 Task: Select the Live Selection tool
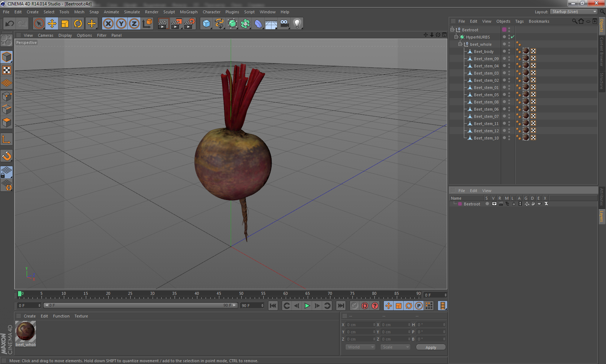pyautogui.click(x=39, y=24)
